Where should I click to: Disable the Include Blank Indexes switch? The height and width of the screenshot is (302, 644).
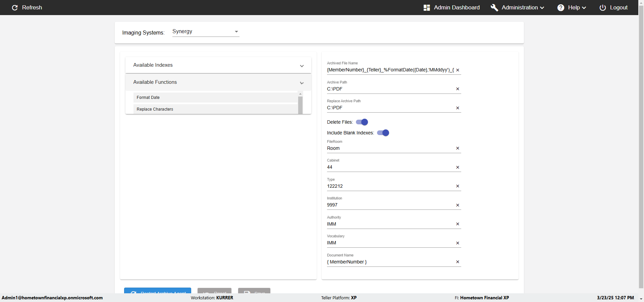coord(383,133)
